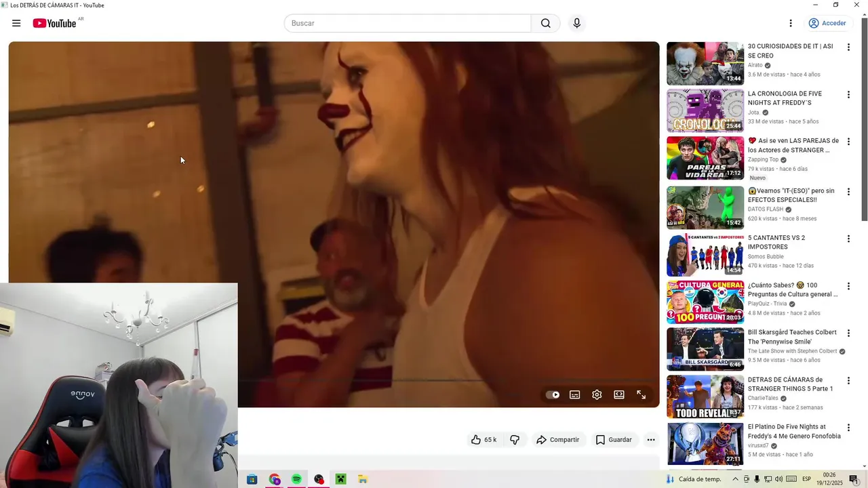The height and width of the screenshot is (488, 868).
Task: Enter fullscreen mode in the player
Action: click(x=641, y=394)
